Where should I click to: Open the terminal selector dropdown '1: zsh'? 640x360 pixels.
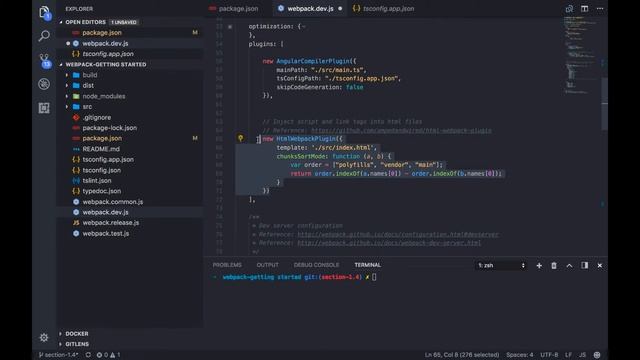(501, 266)
